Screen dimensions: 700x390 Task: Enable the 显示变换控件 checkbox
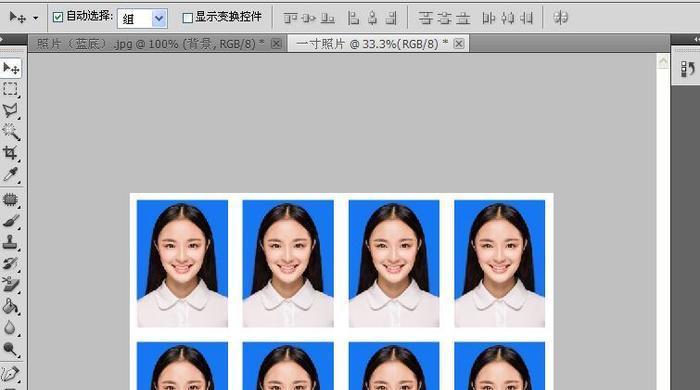[x=188, y=18]
